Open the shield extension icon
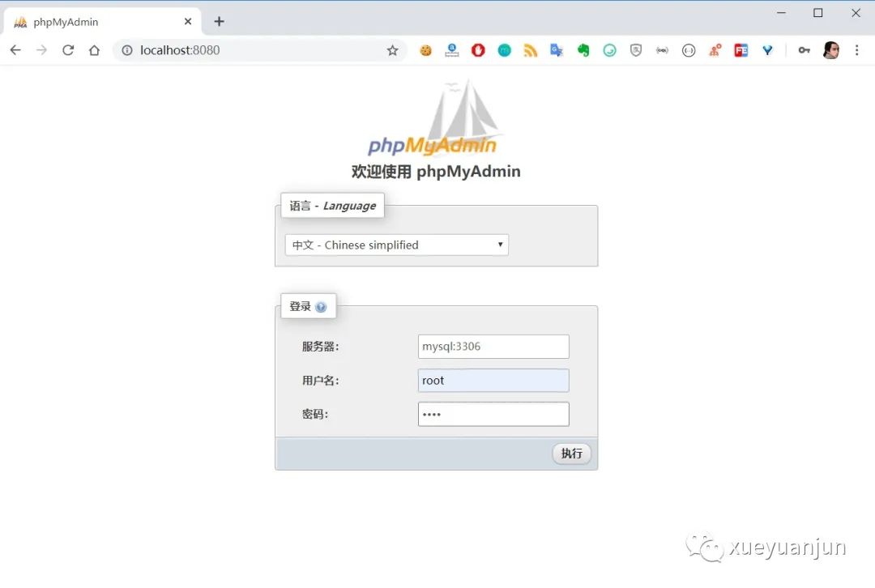This screenshot has height=588, width=875. click(636, 50)
